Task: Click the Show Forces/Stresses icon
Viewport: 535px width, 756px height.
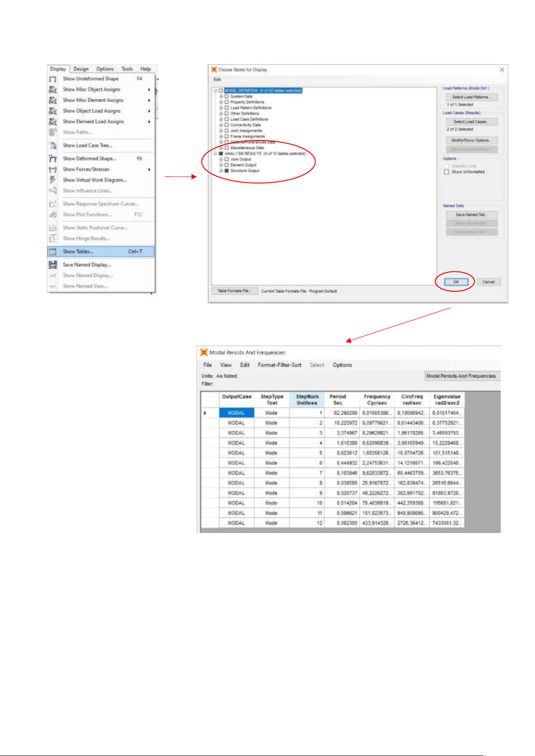Action: coord(53,170)
